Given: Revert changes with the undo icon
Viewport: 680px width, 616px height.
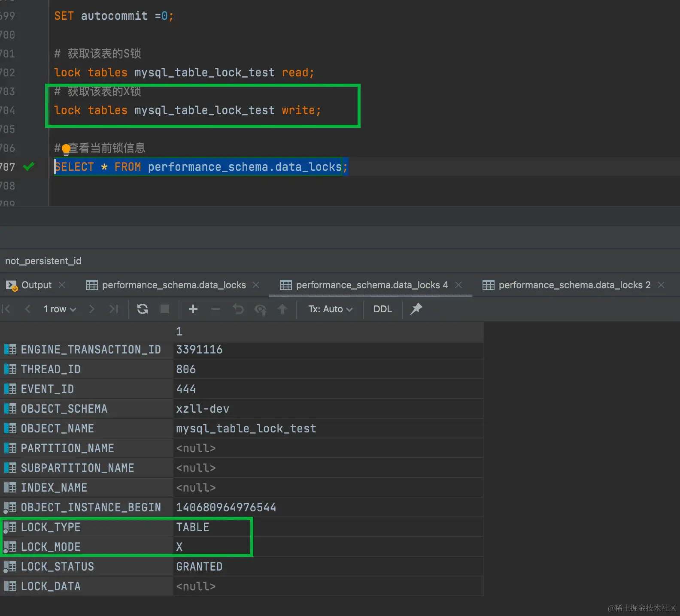Looking at the screenshot, I should click(238, 309).
